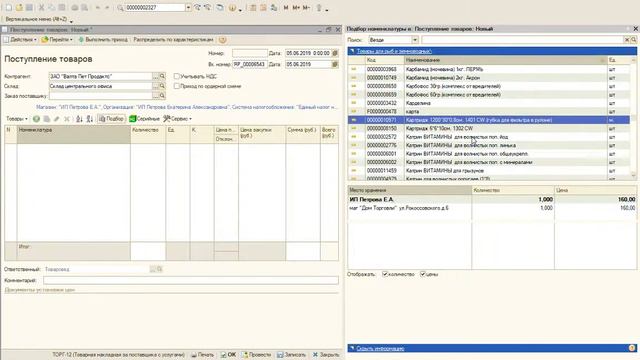Click the Номер input field
The height and width of the screenshot is (360, 640).
click(x=250, y=53)
